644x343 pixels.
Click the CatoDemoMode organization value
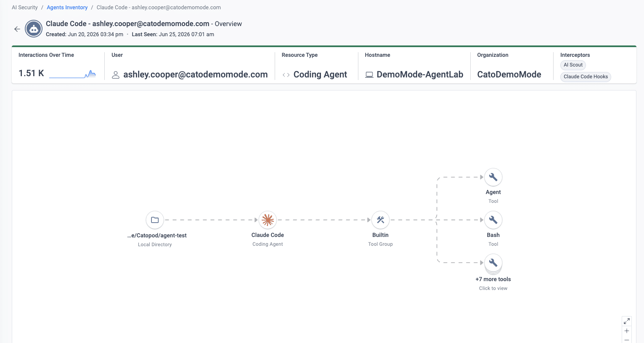click(x=509, y=74)
